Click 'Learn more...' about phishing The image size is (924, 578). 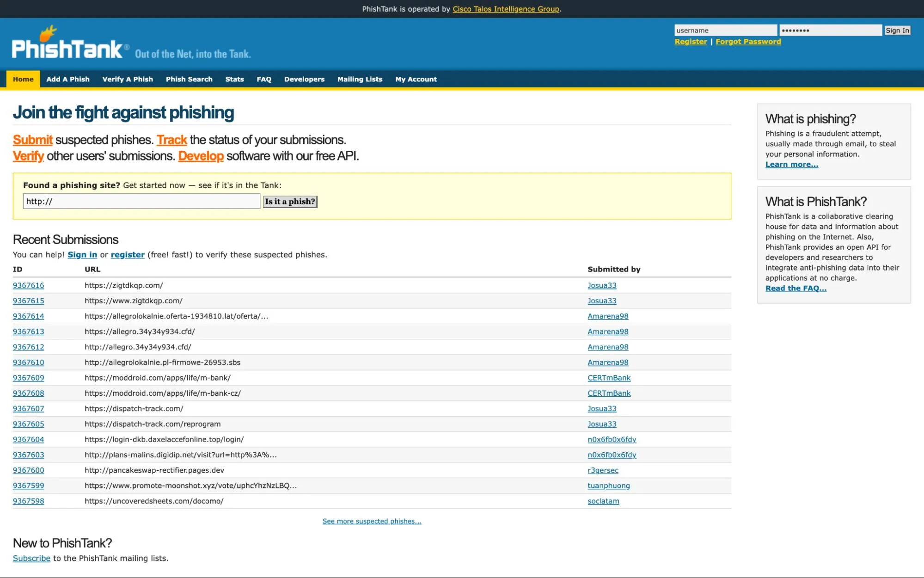point(791,164)
